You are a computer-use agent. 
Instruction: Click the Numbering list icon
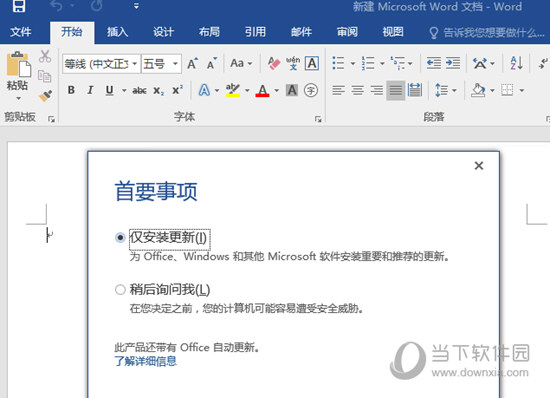[x=368, y=63]
